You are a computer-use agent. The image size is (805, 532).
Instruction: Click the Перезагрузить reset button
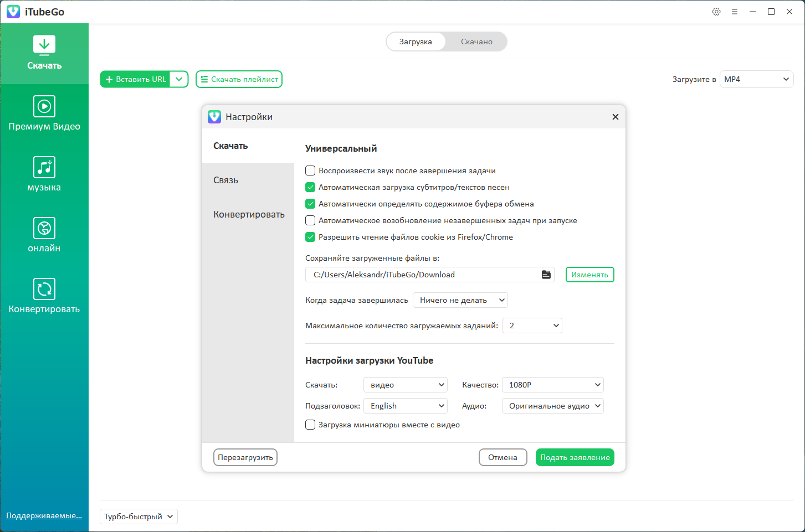(x=245, y=457)
